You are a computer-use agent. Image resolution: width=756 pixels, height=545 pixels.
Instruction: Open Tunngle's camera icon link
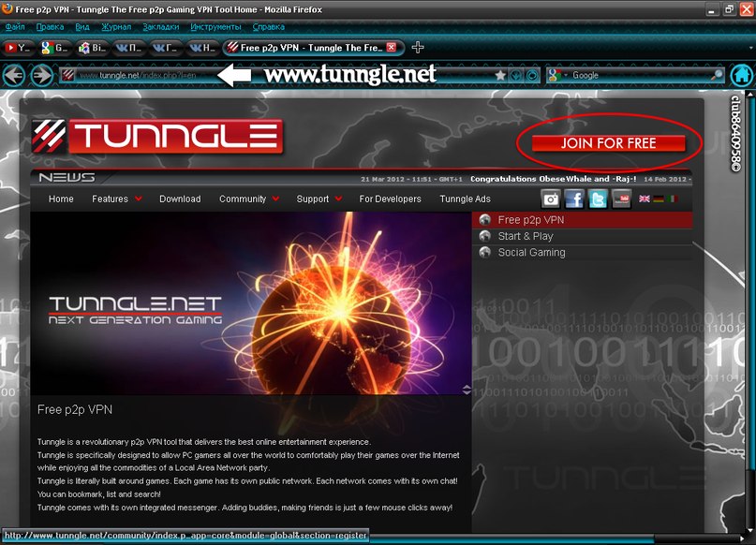(x=551, y=199)
